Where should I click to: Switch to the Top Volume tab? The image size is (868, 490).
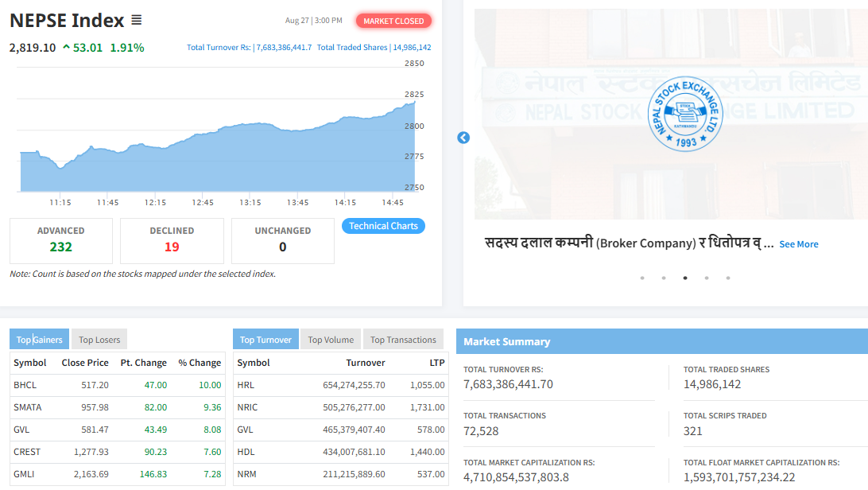(331, 340)
